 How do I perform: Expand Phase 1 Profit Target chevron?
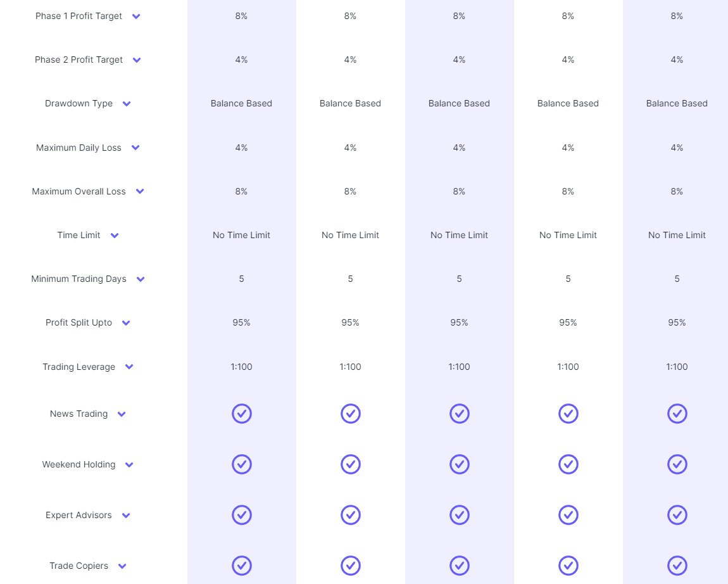click(136, 16)
